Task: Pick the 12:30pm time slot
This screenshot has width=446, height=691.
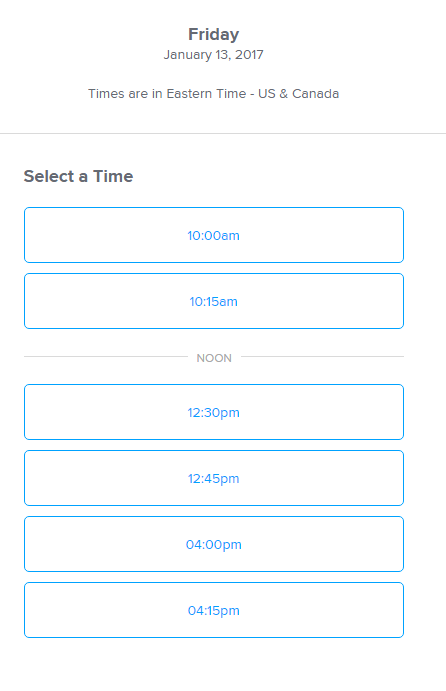Action: click(x=214, y=412)
